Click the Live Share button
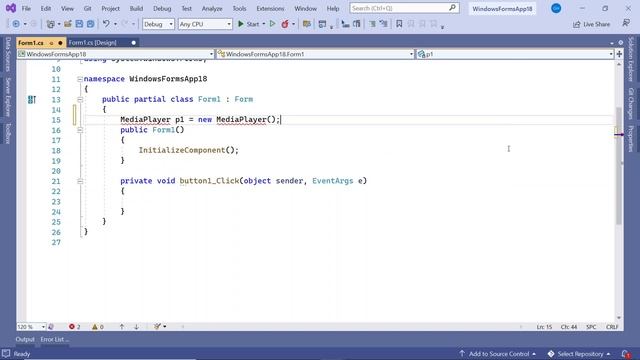 591,24
